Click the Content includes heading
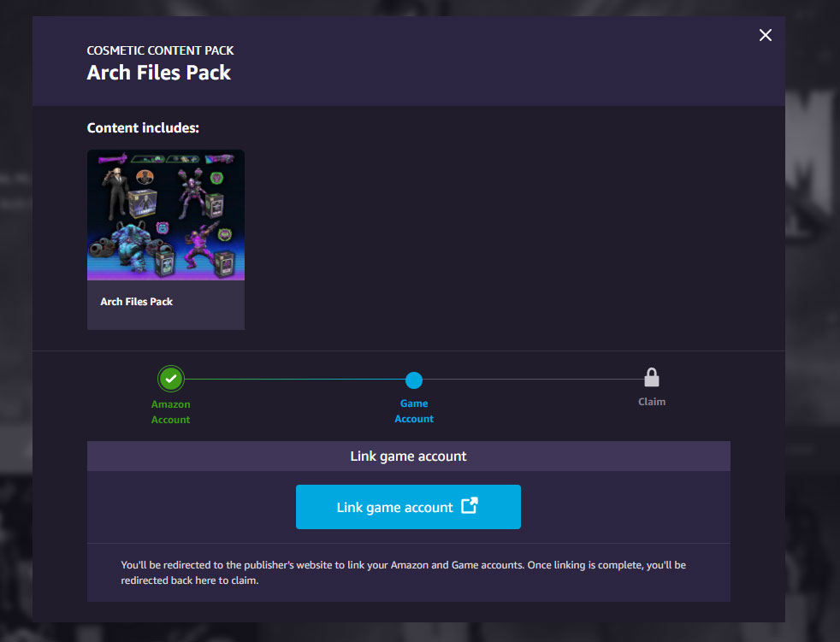 (x=143, y=128)
